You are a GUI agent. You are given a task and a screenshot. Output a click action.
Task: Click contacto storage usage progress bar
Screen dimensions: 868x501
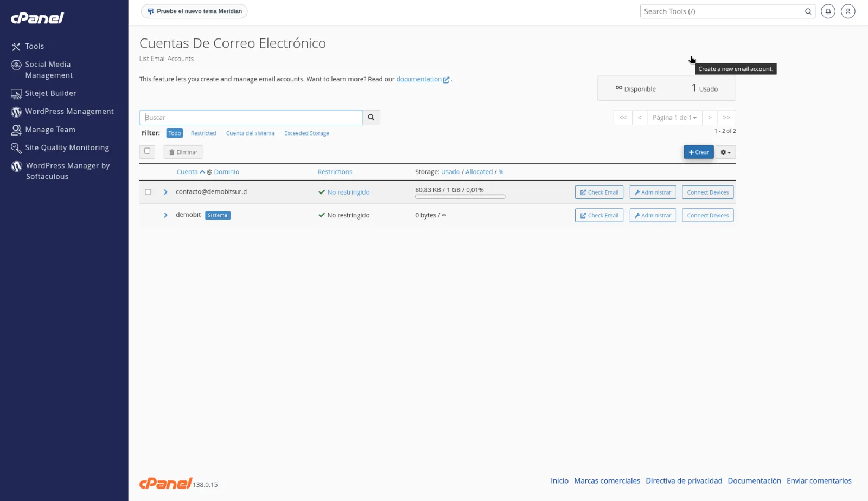460,197
